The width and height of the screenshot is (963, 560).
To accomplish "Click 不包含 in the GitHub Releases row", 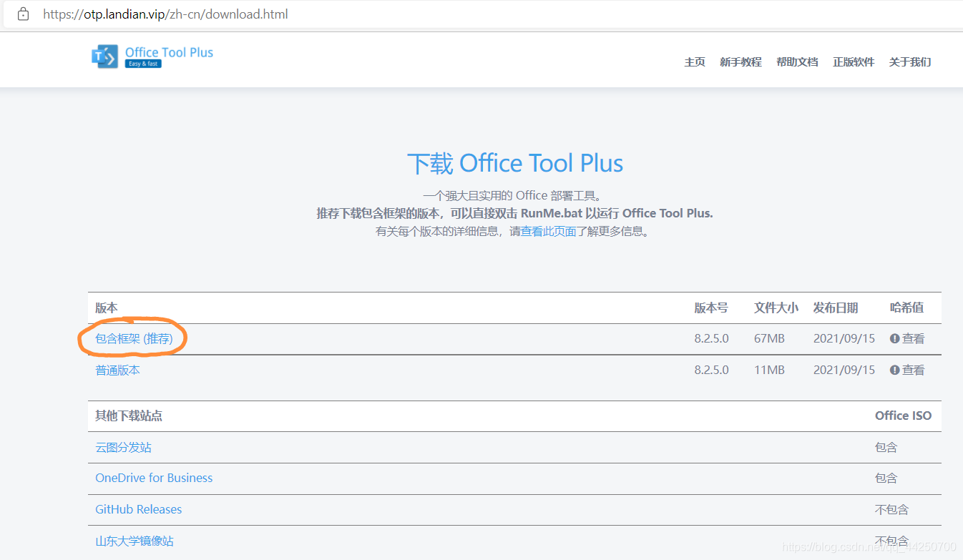I will click(891, 510).
